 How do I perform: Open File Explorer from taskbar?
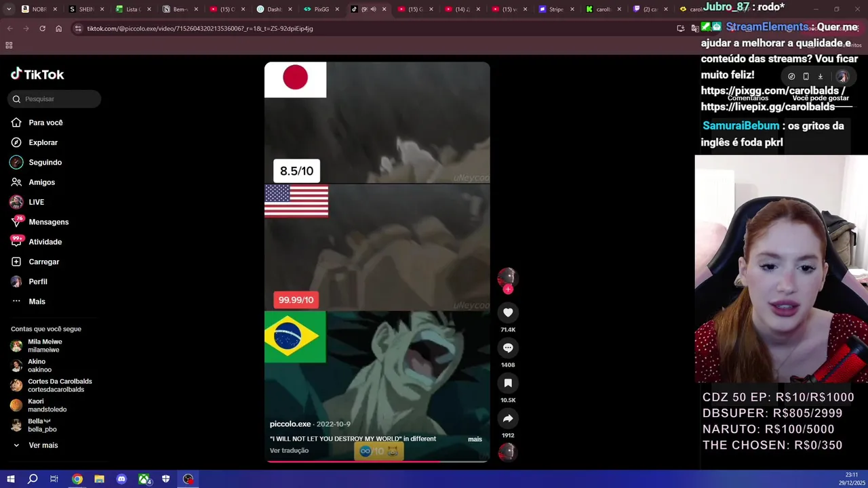coord(99,479)
